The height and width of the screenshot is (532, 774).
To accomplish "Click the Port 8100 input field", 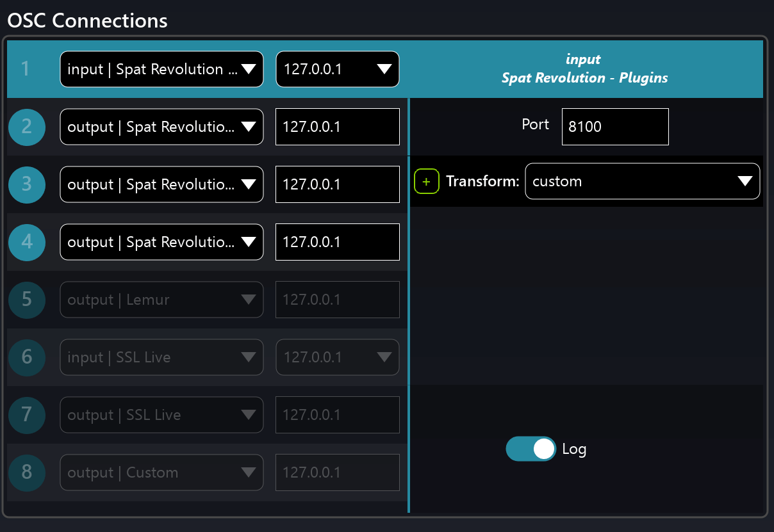I will point(614,127).
